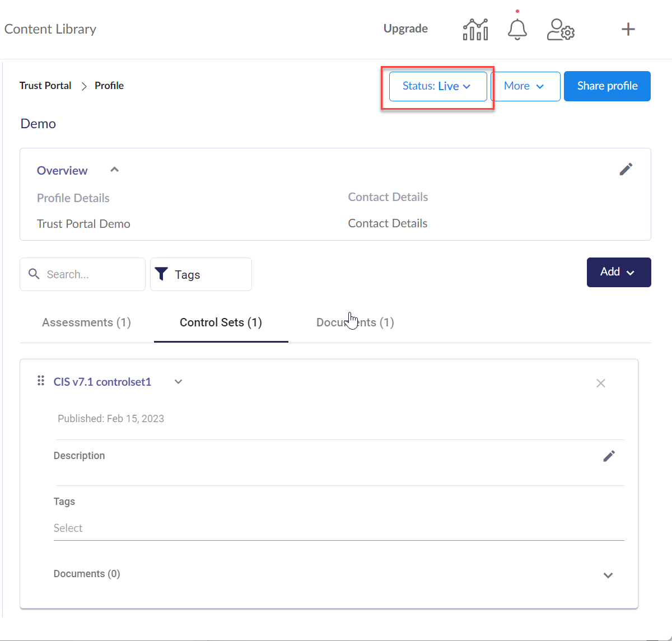Switch to the Documents (1) tab
This screenshot has width=672, height=641.
pyautogui.click(x=355, y=322)
